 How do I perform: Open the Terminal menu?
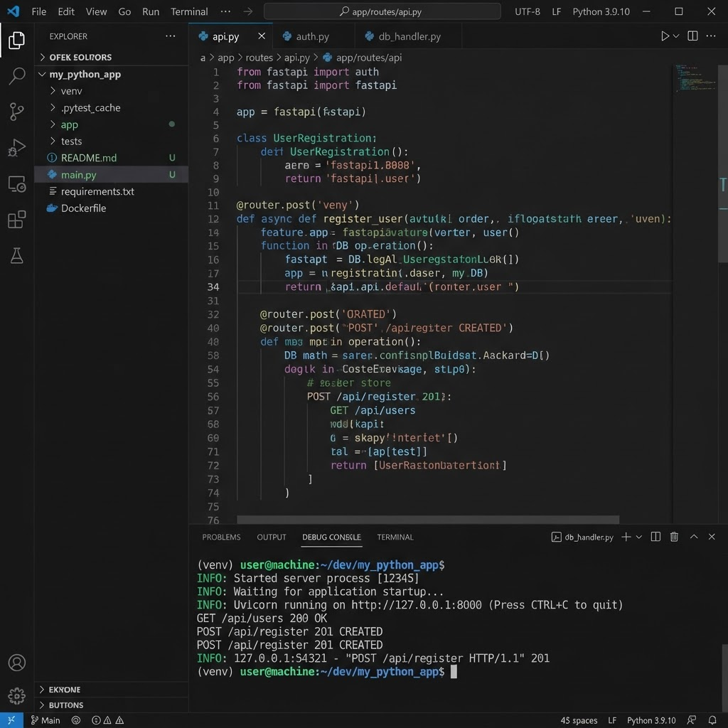click(x=189, y=11)
